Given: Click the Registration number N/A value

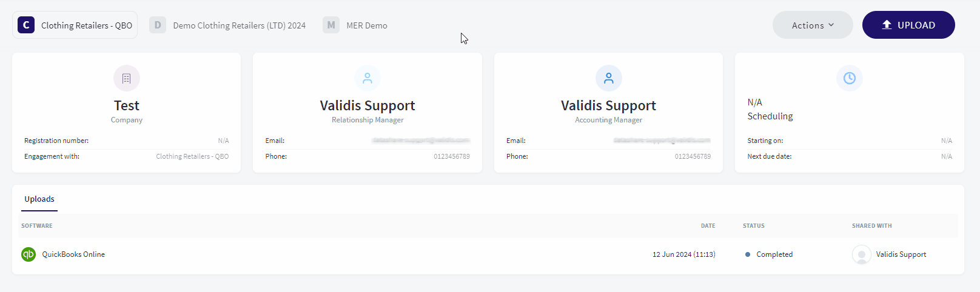Looking at the screenshot, I should tap(224, 141).
